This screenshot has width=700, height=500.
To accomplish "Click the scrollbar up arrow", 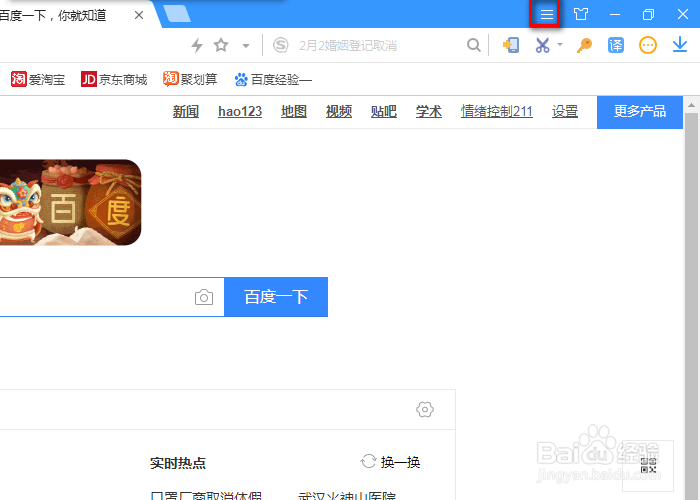I will coord(692,105).
